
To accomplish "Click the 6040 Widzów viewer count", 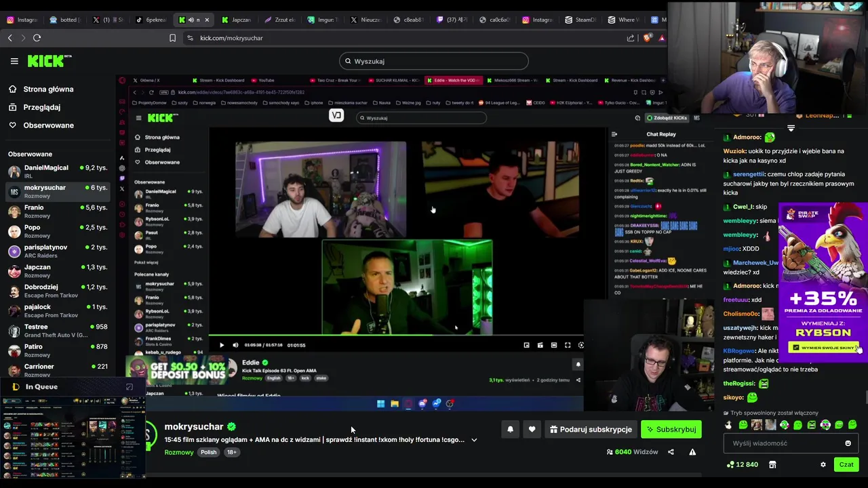I will pyautogui.click(x=633, y=452).
